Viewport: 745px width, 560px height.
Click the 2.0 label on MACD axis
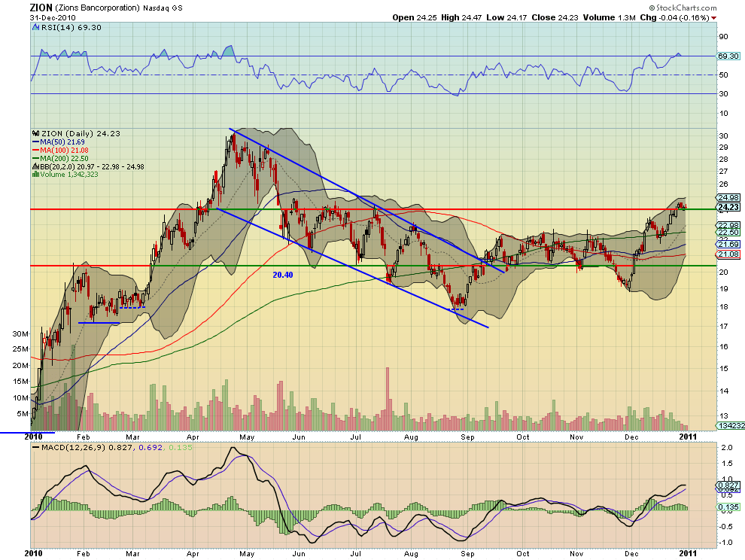(x=726, y=448)
